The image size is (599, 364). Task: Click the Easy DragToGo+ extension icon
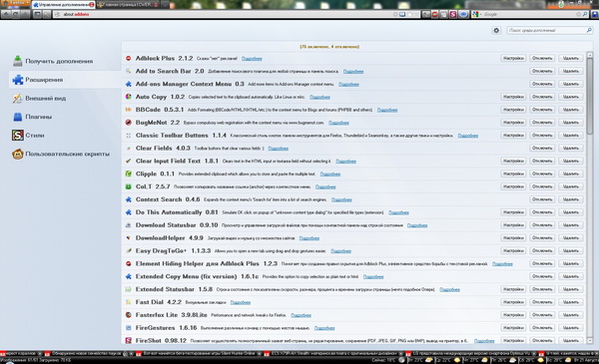[x=129, y=250]
